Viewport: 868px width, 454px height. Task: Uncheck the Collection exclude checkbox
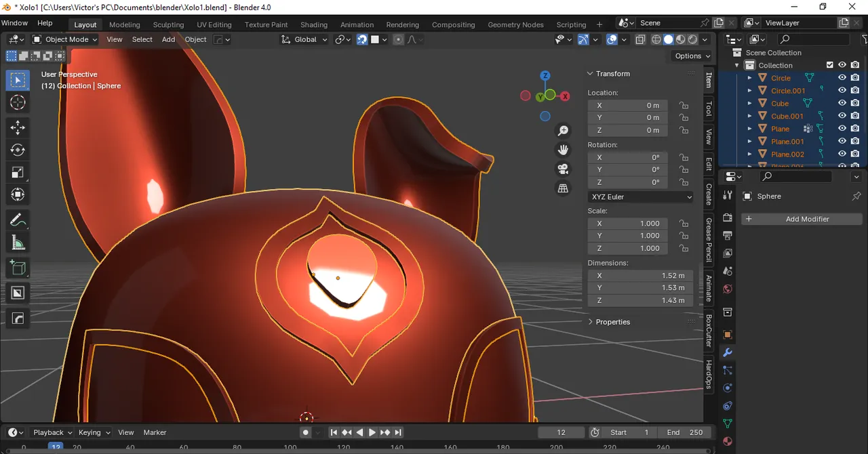point(829,65)
